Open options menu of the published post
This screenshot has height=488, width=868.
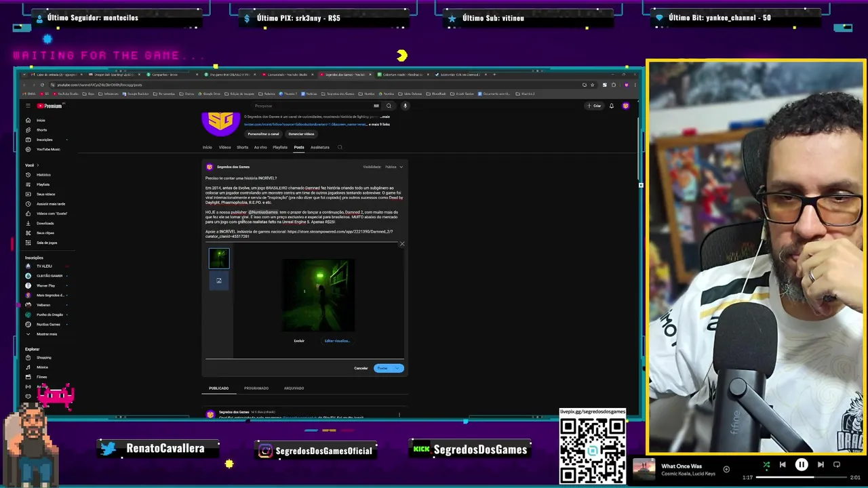pos(399,414)
